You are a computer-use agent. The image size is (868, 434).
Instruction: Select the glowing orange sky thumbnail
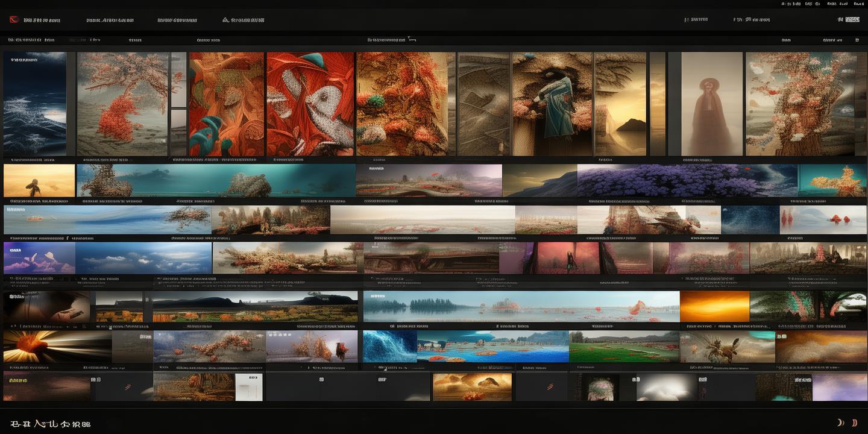pos(715,306)
